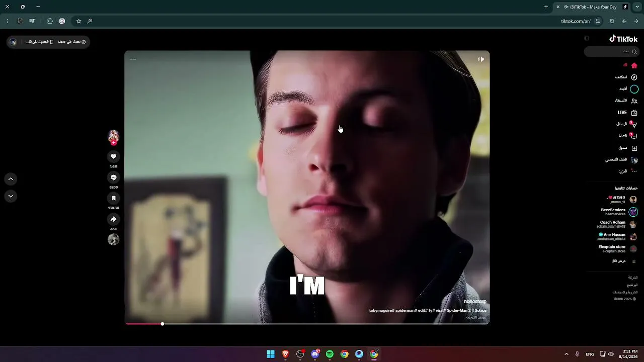Open the Home feed from the sidebar
The height and width of the screenshot is (362, 644).
(x=630, y=65)
